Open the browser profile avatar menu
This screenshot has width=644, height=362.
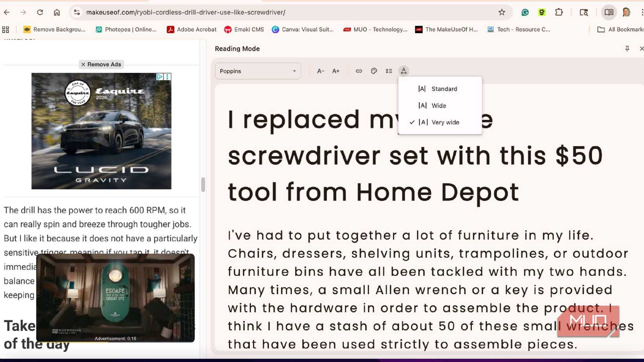(x=625, y=12)
